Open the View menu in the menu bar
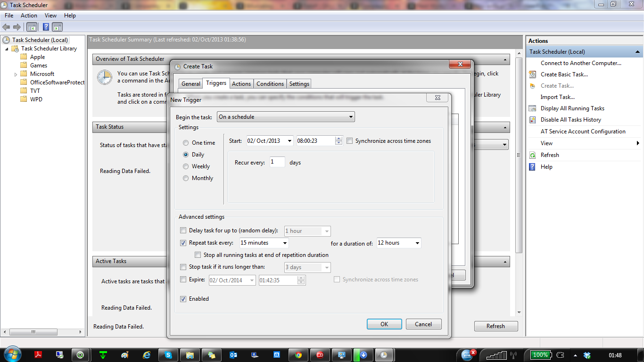The height and width of the screenshot is (362, 644). click(50, 16)
